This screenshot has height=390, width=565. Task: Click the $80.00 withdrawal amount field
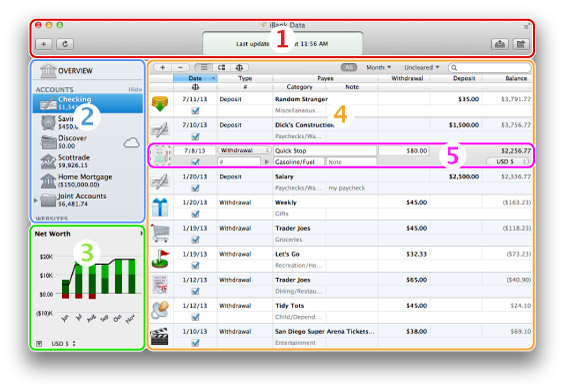[404, 151]
